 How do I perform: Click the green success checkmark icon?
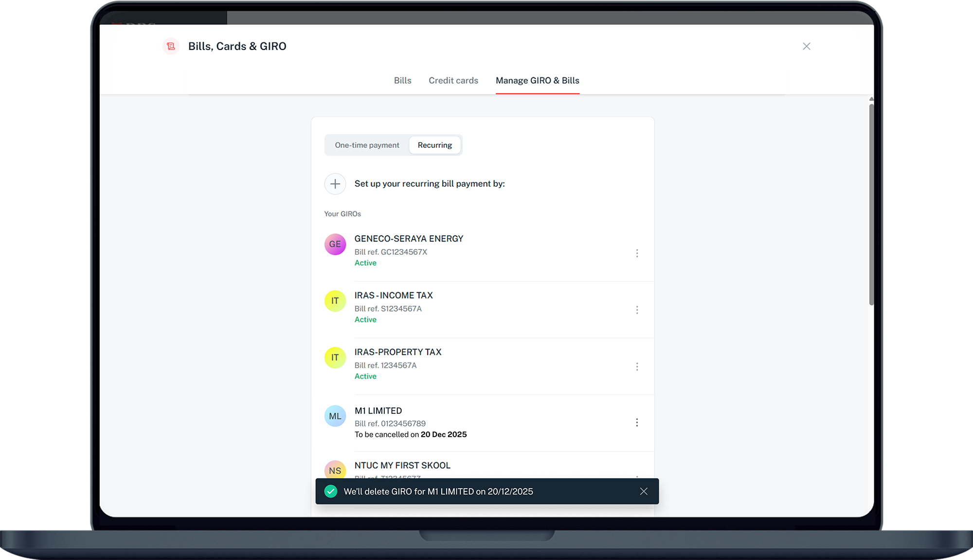[x=331, y=491]
